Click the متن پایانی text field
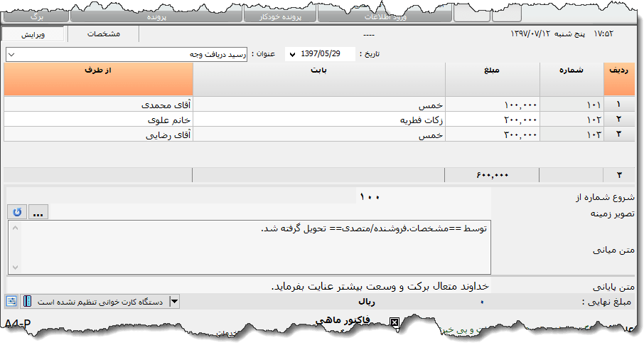 249,286
